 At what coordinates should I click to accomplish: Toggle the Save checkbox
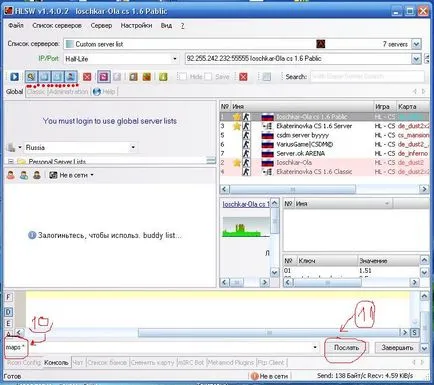pos(208,77)
